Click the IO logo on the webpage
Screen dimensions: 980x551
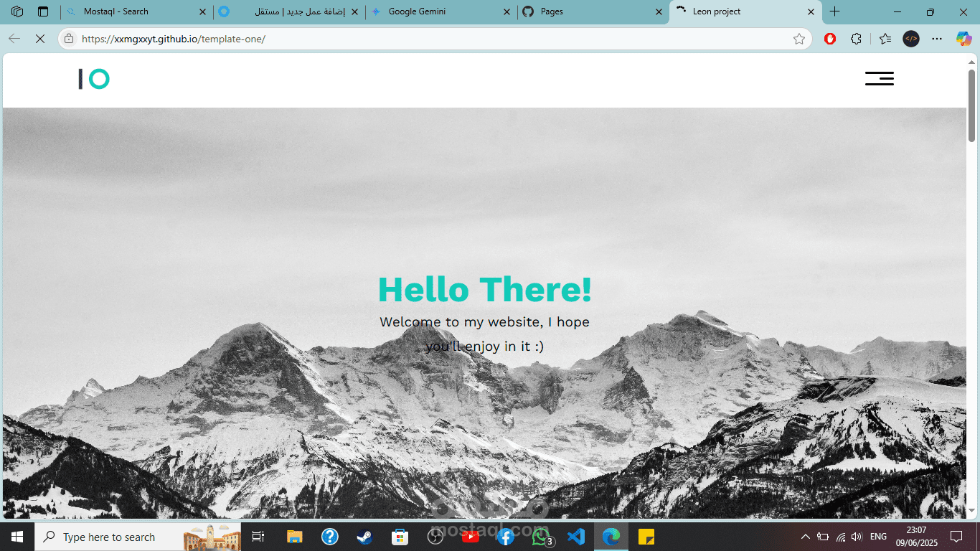93,79
